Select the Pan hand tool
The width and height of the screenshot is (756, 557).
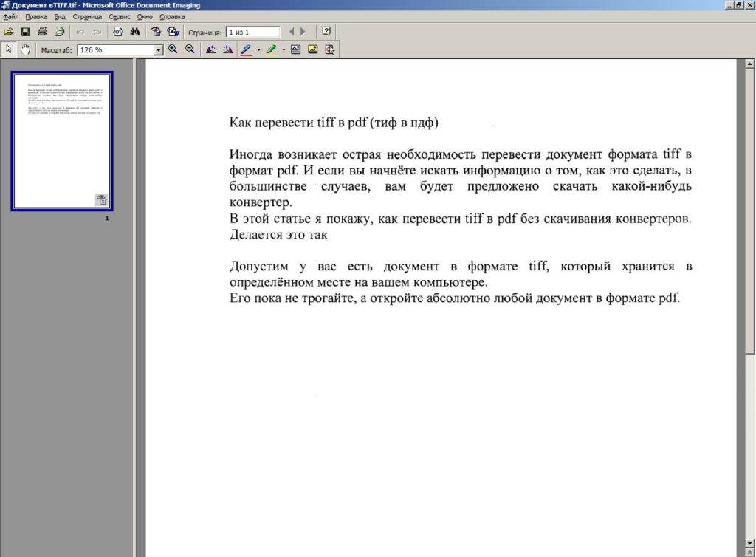[26, 49]
